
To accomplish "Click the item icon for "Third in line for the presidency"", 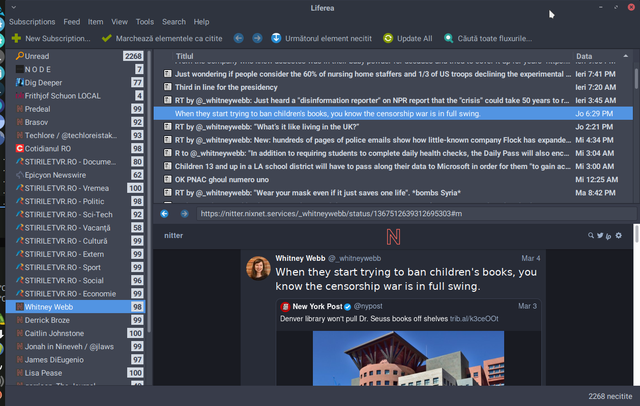I will [167, 87].
